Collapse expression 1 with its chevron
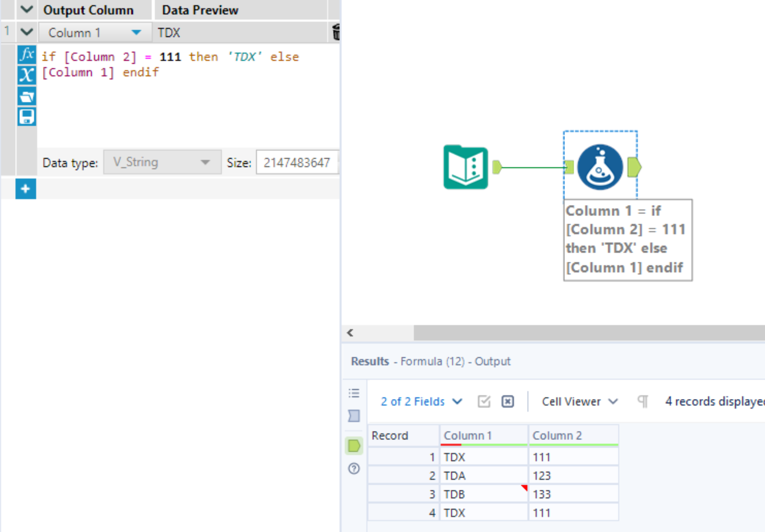 click(x=27, y=32)
